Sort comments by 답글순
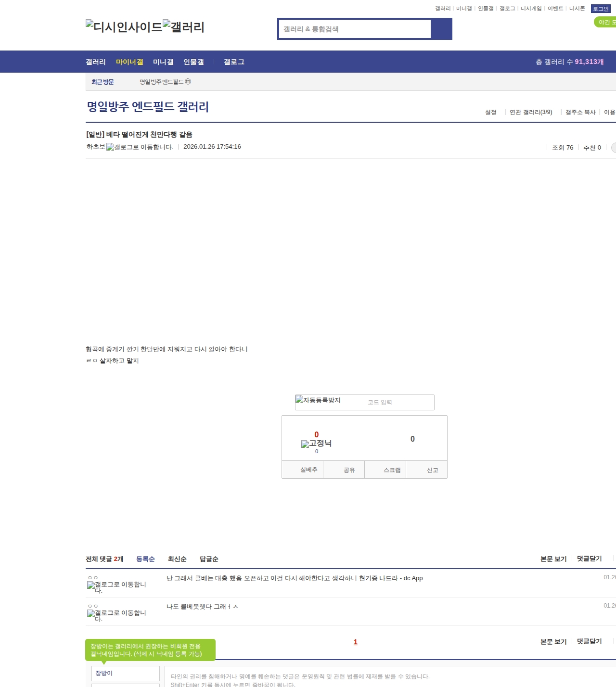 point(209,559)
